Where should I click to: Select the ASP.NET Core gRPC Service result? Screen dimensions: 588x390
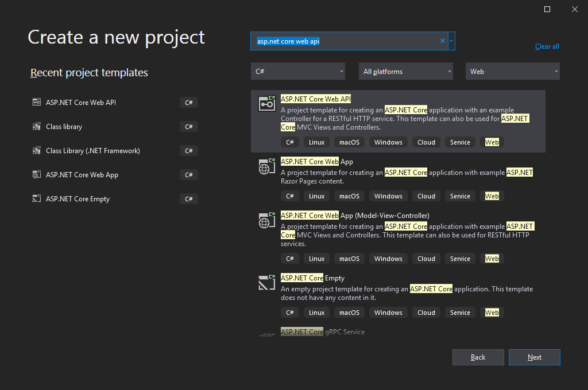pos(323,332)
